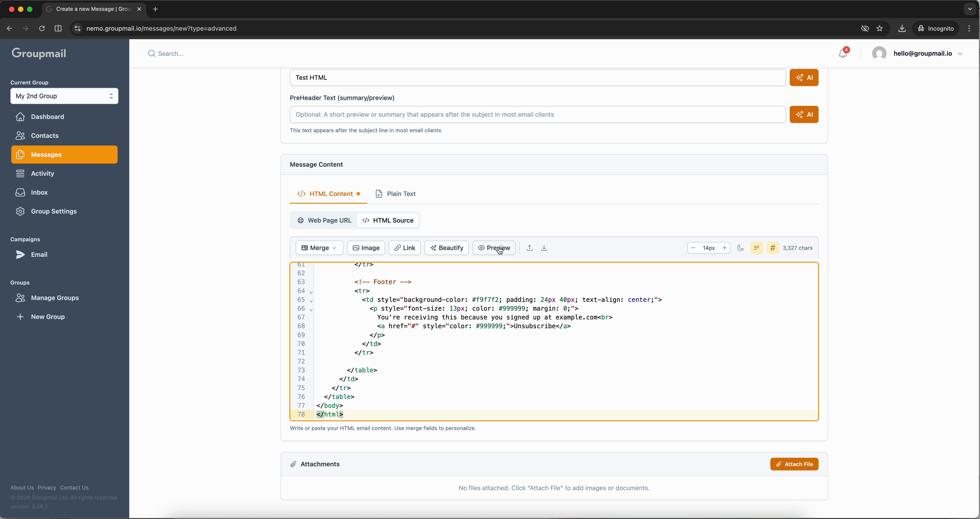Increase editor font size with plus
The image size is (980, 519).
(x=724, y=248)
